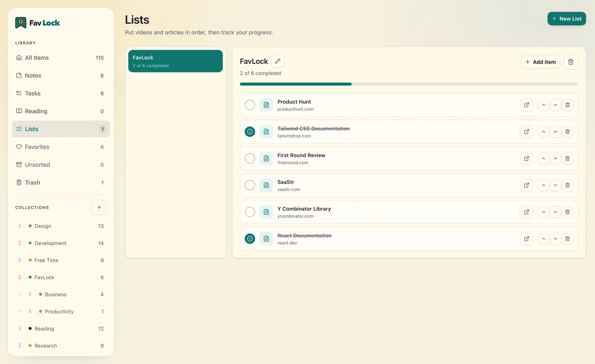Click the pencil icon to rename FavLock list
Screen dimensions: 595x364
[278, 61]
